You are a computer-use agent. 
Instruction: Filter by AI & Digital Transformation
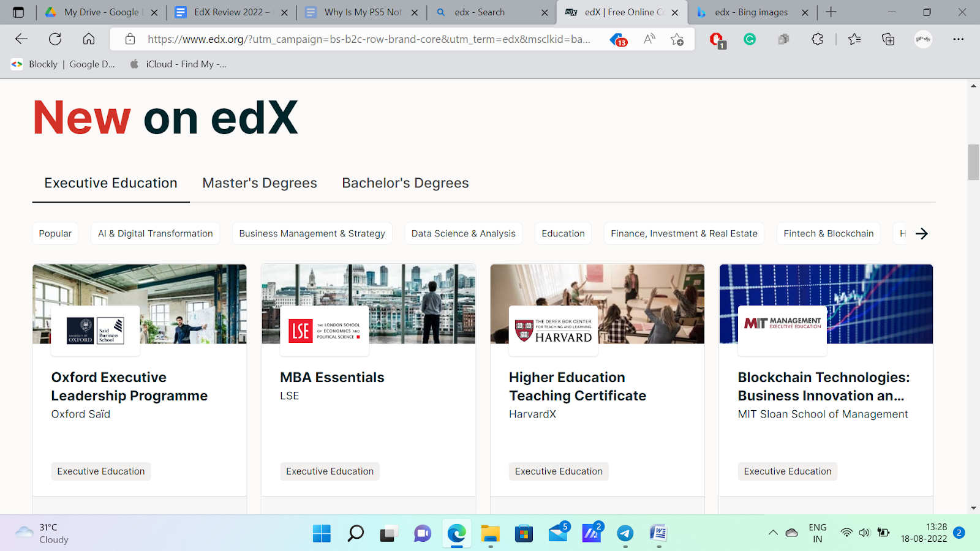(156, 233)
